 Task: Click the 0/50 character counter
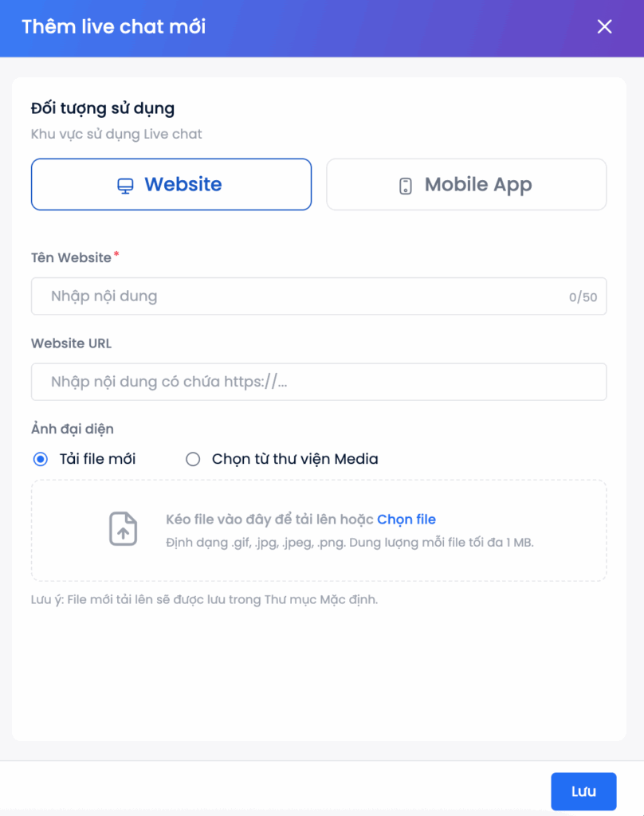(x=583, y=297)
